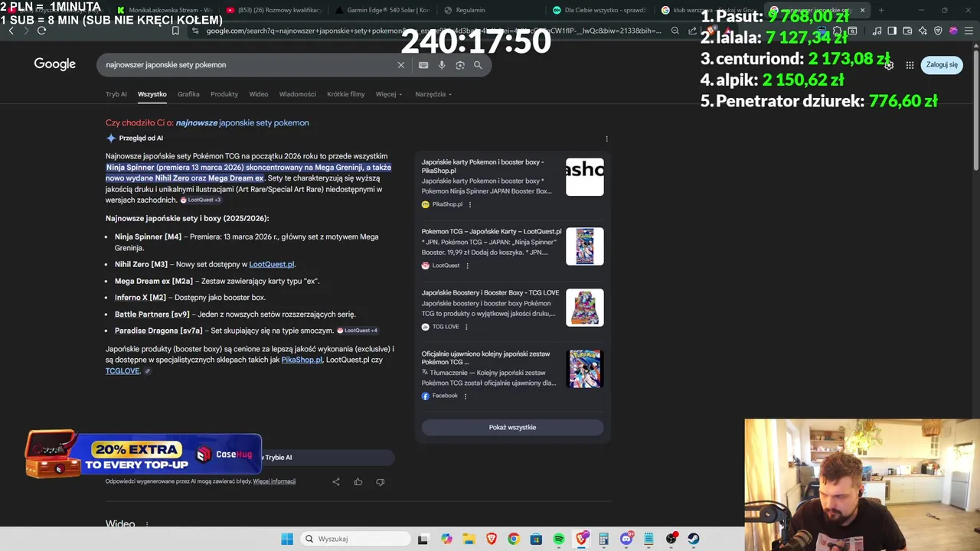The height and width of the screenshot is (551, 980).
Task: Switch to the Regulamin browser tab
Action: click(x=469, y=10)
